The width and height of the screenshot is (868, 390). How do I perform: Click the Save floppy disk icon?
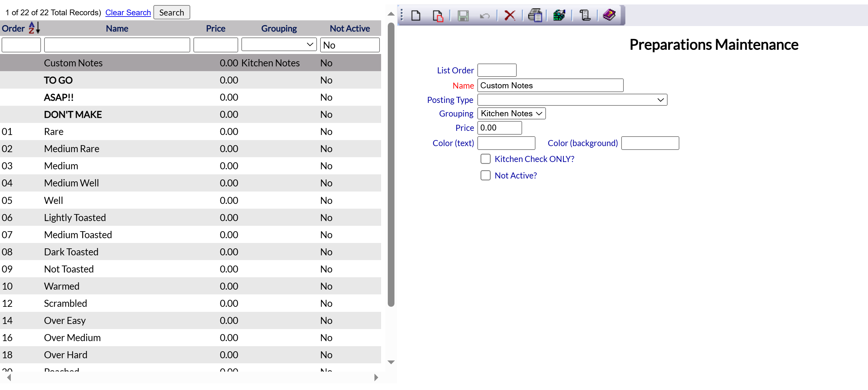(x=463, y=16)
